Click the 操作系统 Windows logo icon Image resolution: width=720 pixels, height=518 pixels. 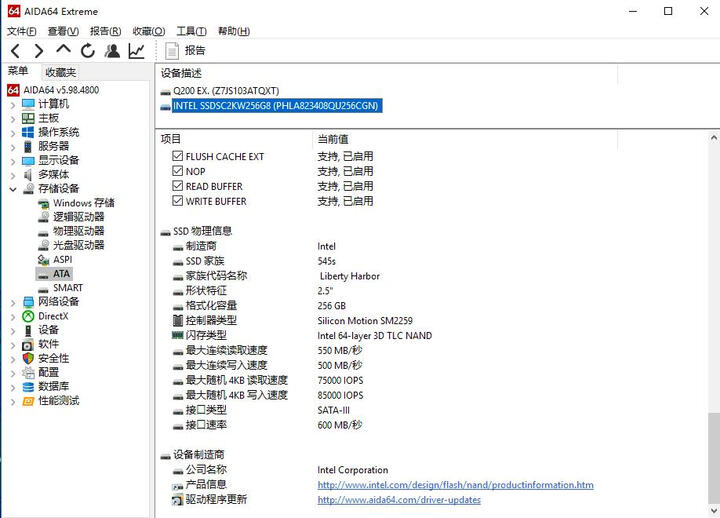pyautogui.click(x=28, y=132)
